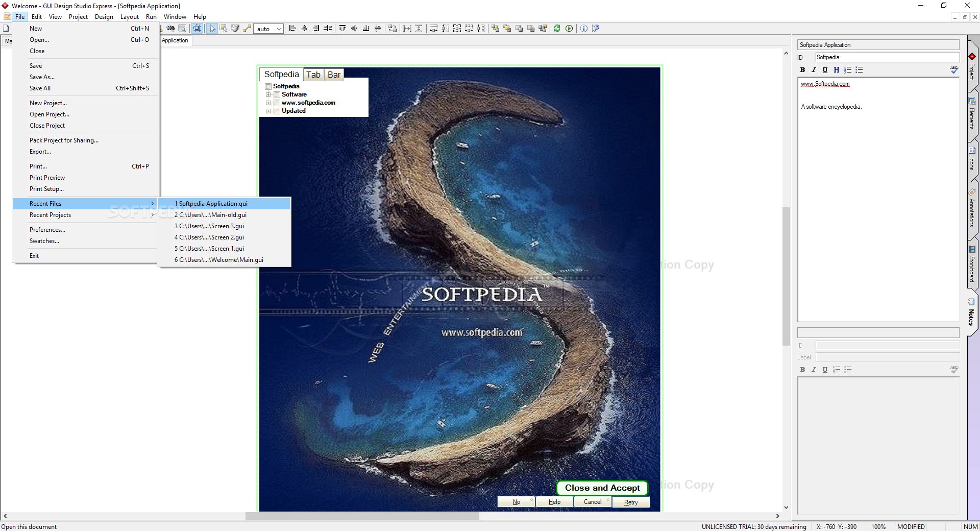Click the scroll-down arrow of canvas scrollbar
Image resolution: width=980 pixels, height=531 pixels.
click(x=786, y=508)
